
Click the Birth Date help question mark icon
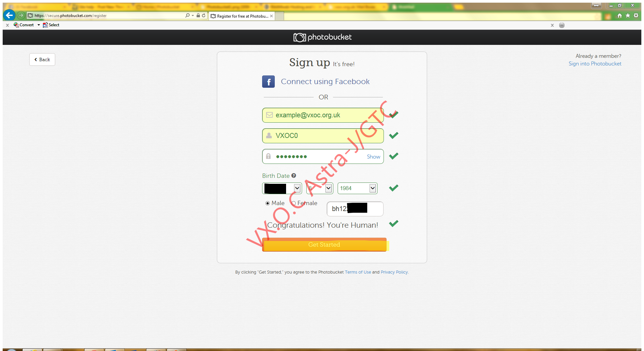[294, 175]
